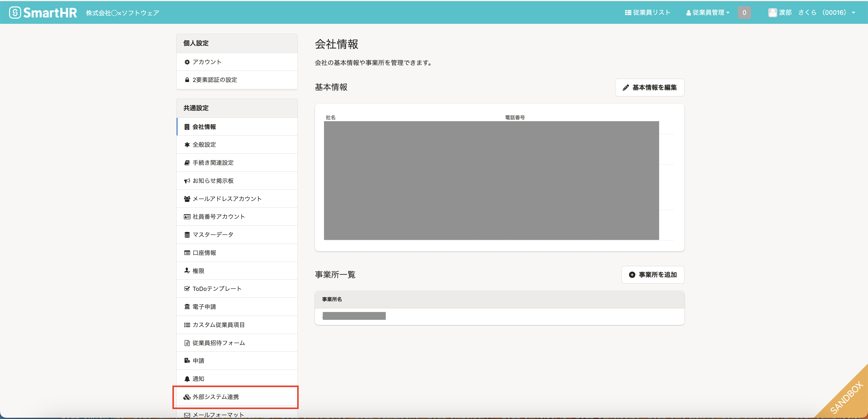Go to 2要素認証の設定
Image resolution: width=868 pixels, height=419 pixels.
(x=237, y=80)
